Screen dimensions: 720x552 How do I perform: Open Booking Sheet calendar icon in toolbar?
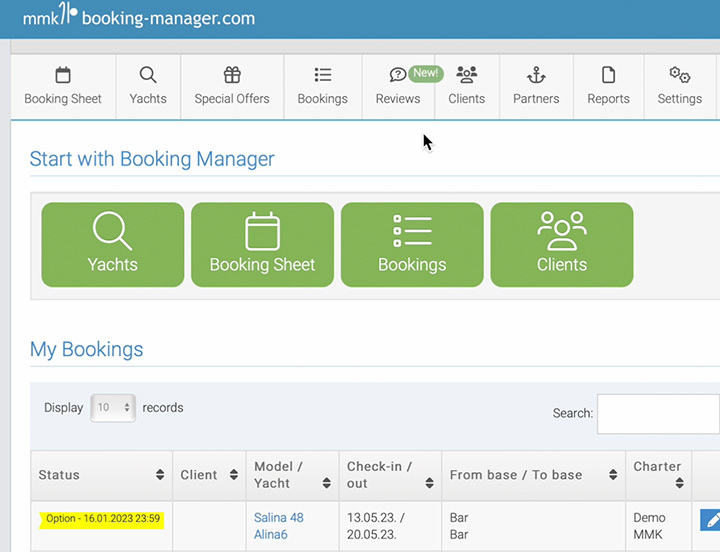[63, 76]
